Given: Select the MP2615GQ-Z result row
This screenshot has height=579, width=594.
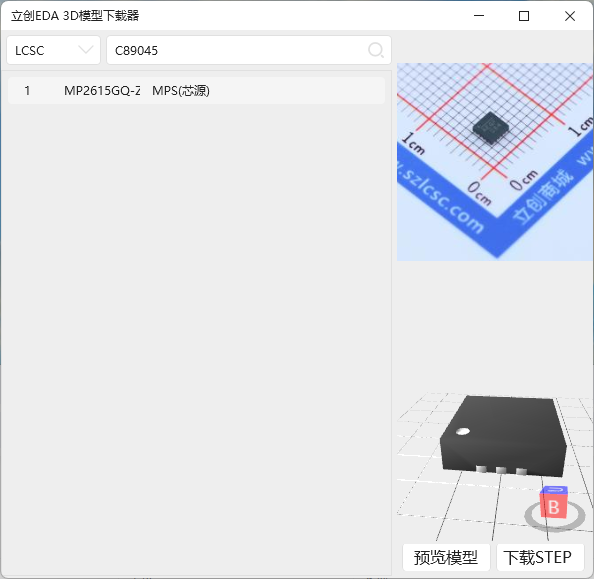Looking at the screenshot, I should point(196,91).
